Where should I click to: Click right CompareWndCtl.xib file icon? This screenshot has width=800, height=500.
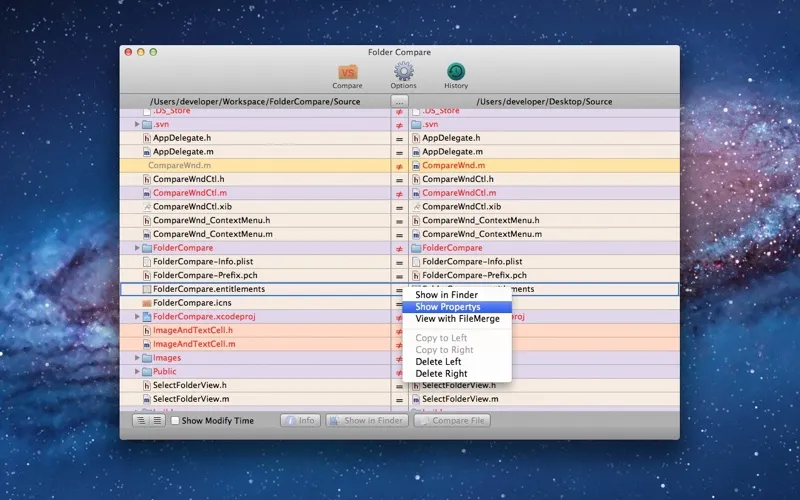click(x=416, y=207)
